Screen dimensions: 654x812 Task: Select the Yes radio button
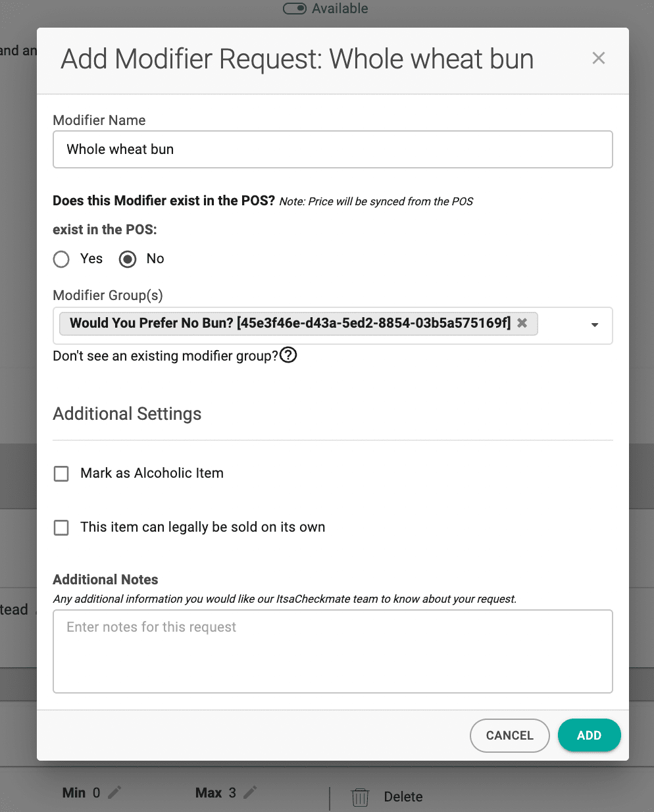(x=61, y=259)
